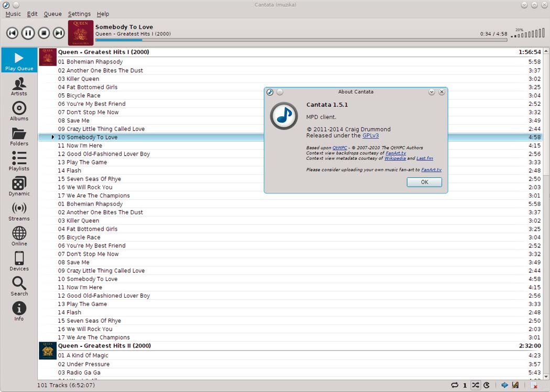
Task: Toggle single track mode (1 icon)
Action: [x=465, y=385]
